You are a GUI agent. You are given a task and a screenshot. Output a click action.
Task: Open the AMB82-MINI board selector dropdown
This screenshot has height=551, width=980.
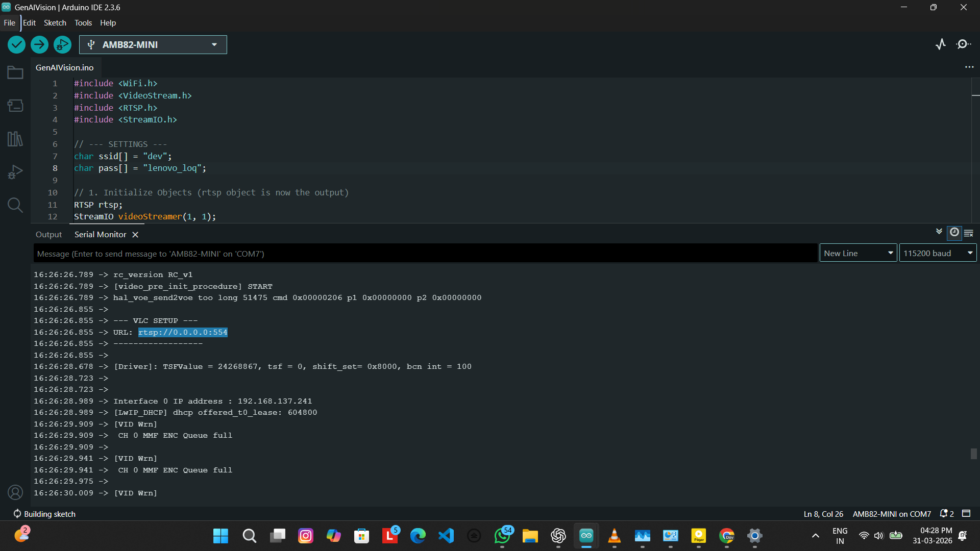click(x=153, y=45)
